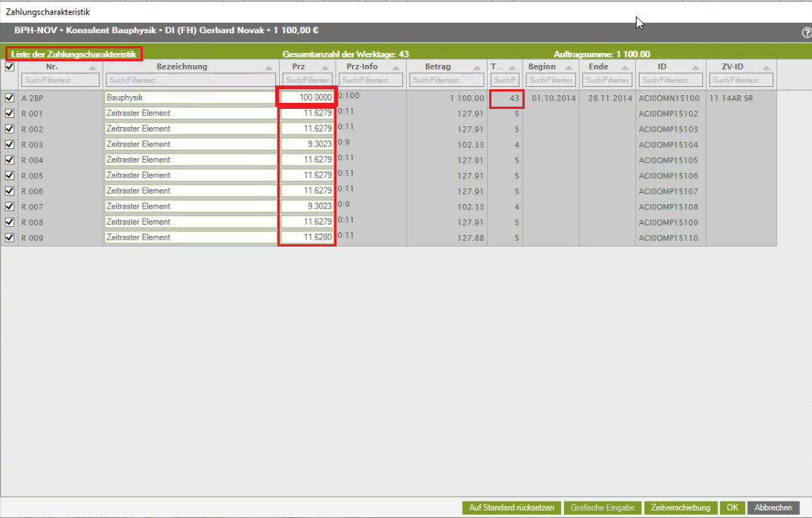Sort by Beginn column arrow
812x518 pixels.
(569, 68)
